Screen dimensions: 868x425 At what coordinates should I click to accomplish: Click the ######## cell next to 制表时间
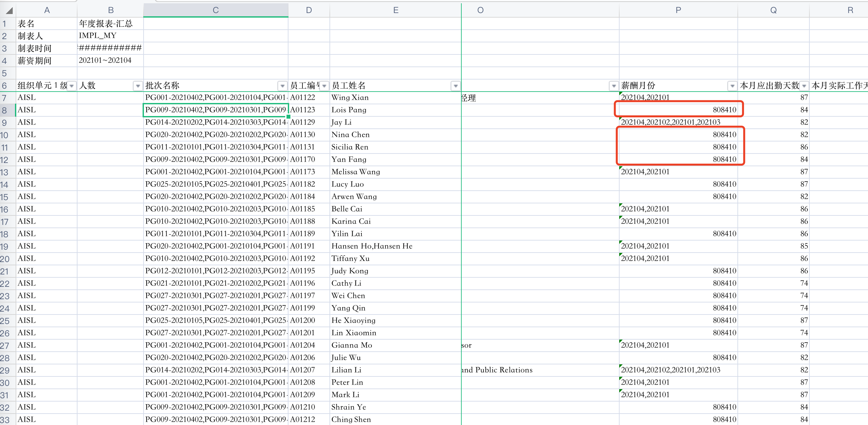[x=110, y=48]
